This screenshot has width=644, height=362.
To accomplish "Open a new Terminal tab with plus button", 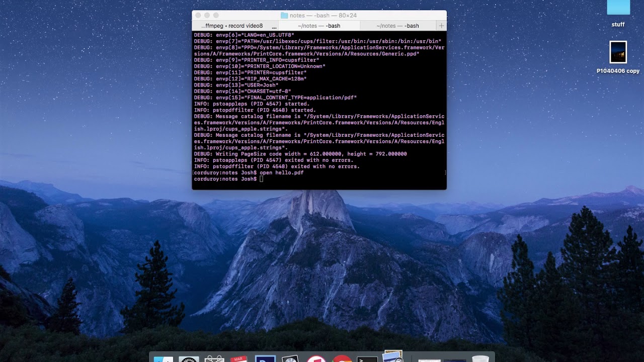I will point(442,26).
